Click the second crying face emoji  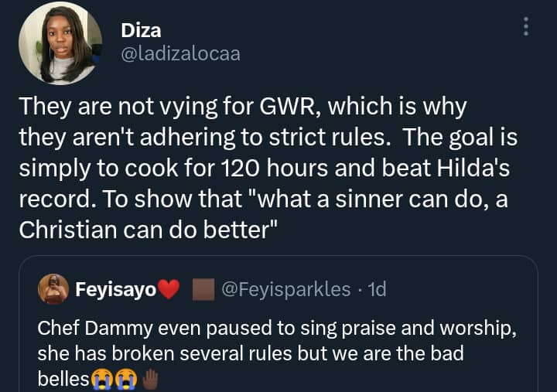tap(124, 379)
